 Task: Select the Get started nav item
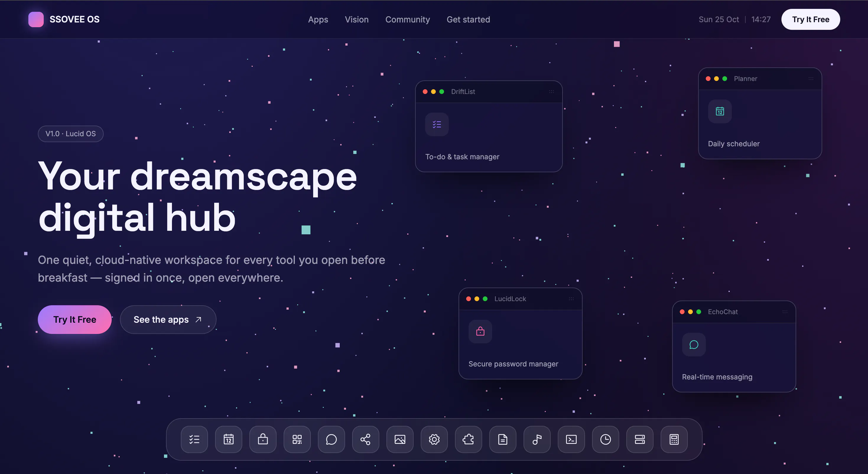point(468,20)
